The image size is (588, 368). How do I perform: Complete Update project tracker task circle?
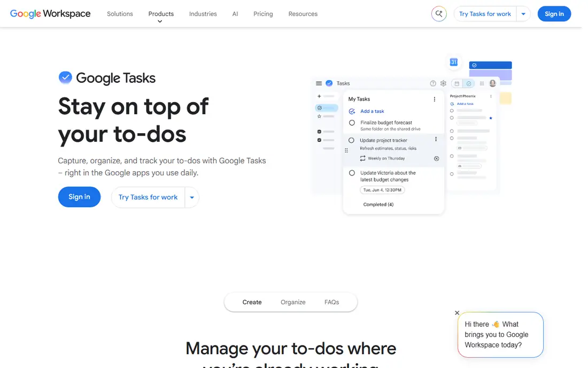351,140
